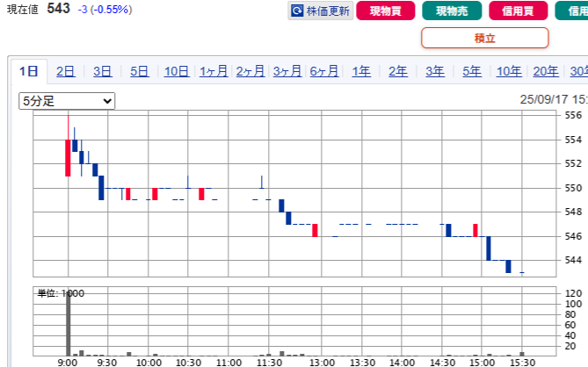Click the red 9:00 opening candlestick
The width and height of the screenshot is (588, 367).
[68, 158]
